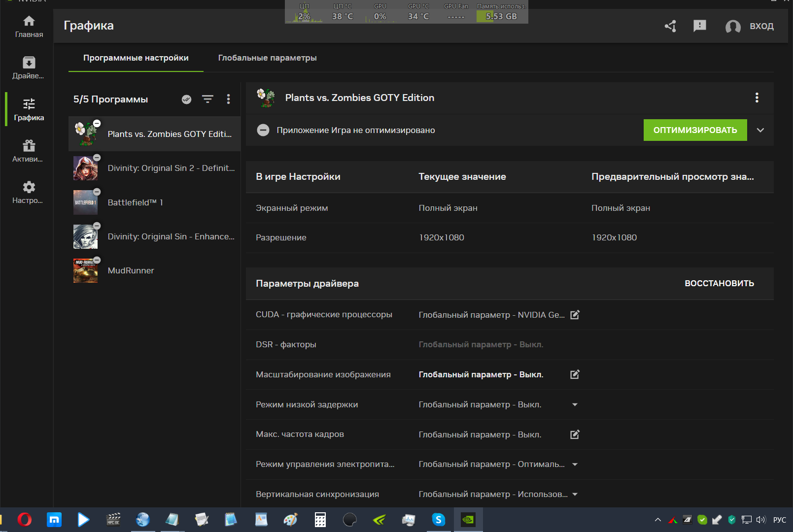
Task: Open the programs list filter icon
Action: [207, 100]
